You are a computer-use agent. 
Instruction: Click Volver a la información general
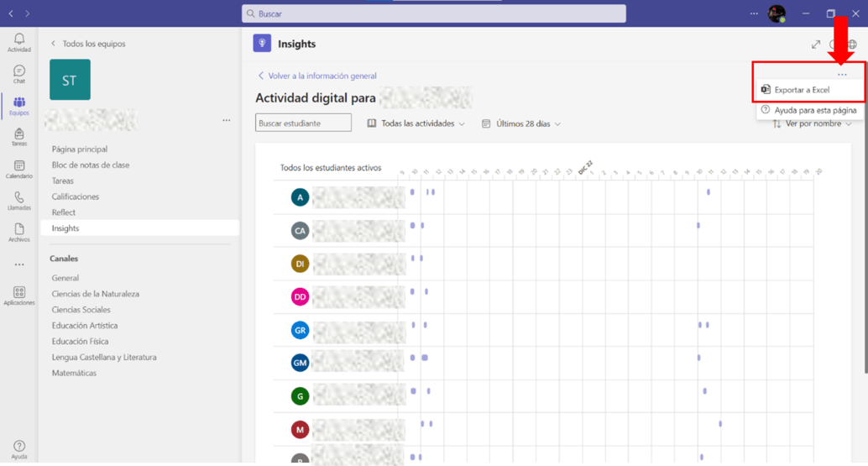click(x=317, y=76)
